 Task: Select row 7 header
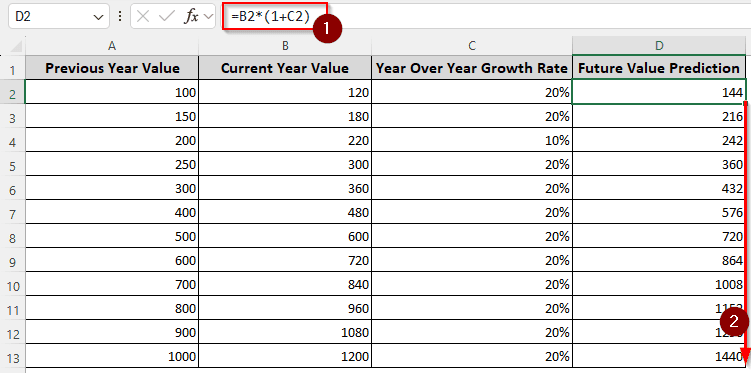[12, 213]
